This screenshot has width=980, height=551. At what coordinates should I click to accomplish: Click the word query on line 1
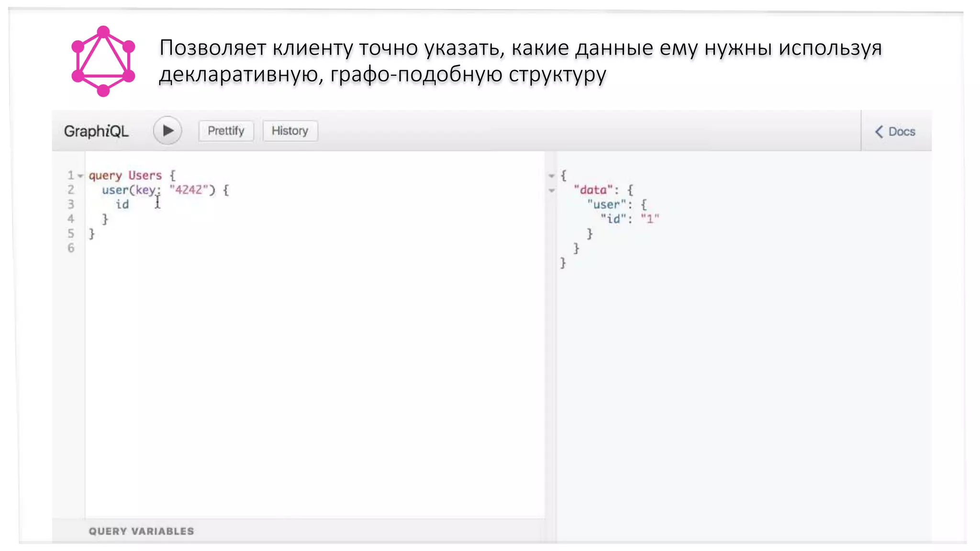pyautogui.click(x=105, y=176)
